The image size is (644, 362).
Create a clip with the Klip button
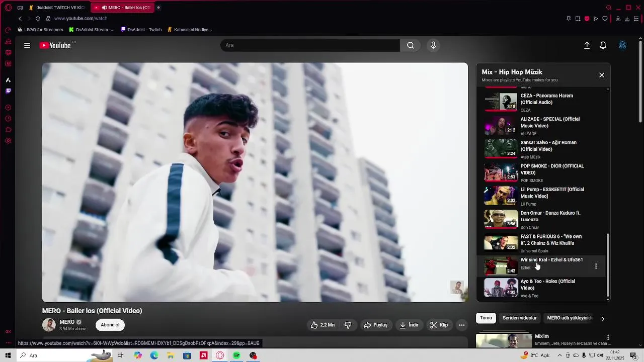pos(439,325)
